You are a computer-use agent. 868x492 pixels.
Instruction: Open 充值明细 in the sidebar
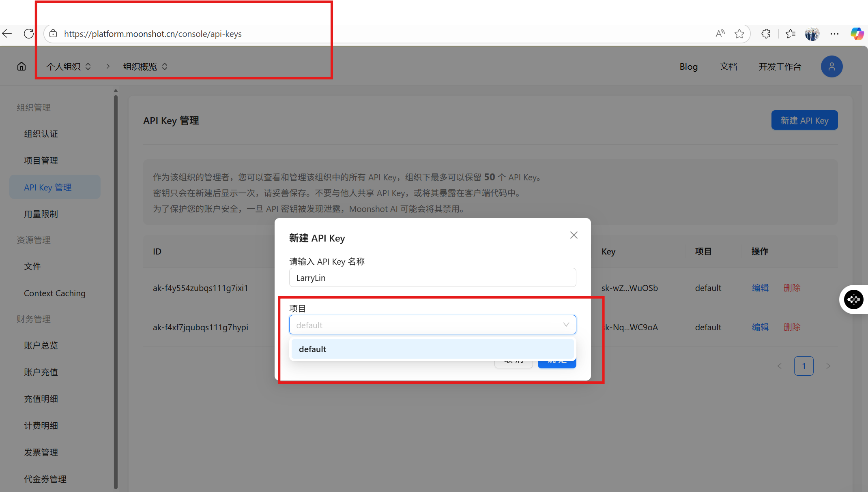pos(41,399)
